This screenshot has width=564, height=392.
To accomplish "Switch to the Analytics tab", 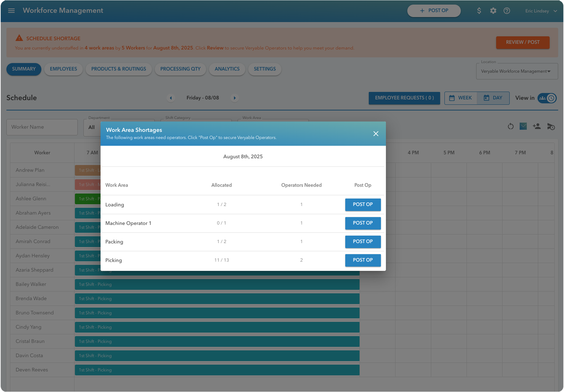I will (x=227, y=69).
